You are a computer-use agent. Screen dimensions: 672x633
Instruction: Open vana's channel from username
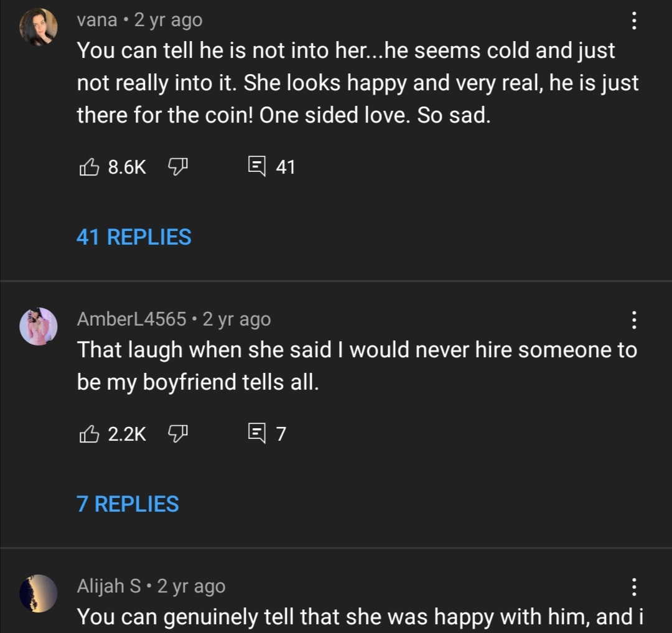click(x=97, y=20)
